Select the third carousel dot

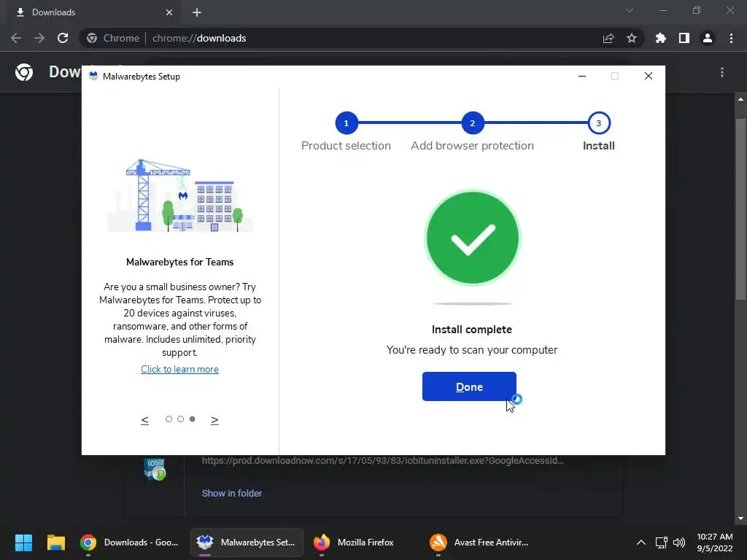tap(193, 419)
